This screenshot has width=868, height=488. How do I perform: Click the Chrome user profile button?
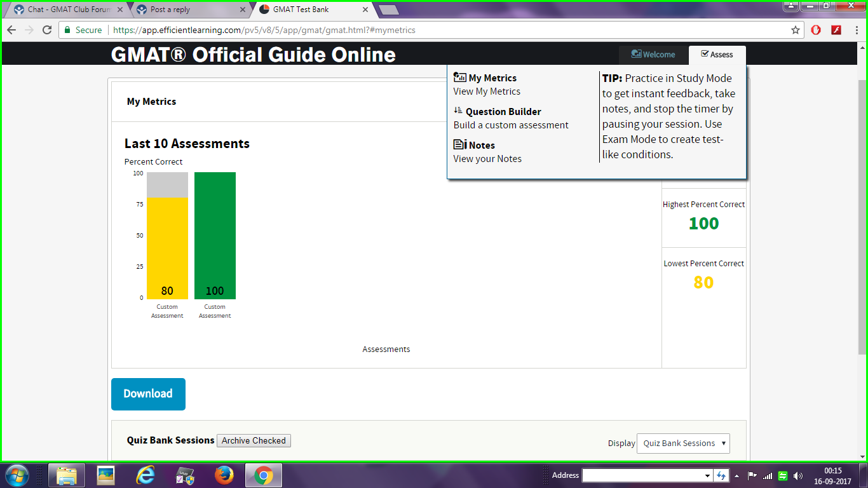(790, 6)
